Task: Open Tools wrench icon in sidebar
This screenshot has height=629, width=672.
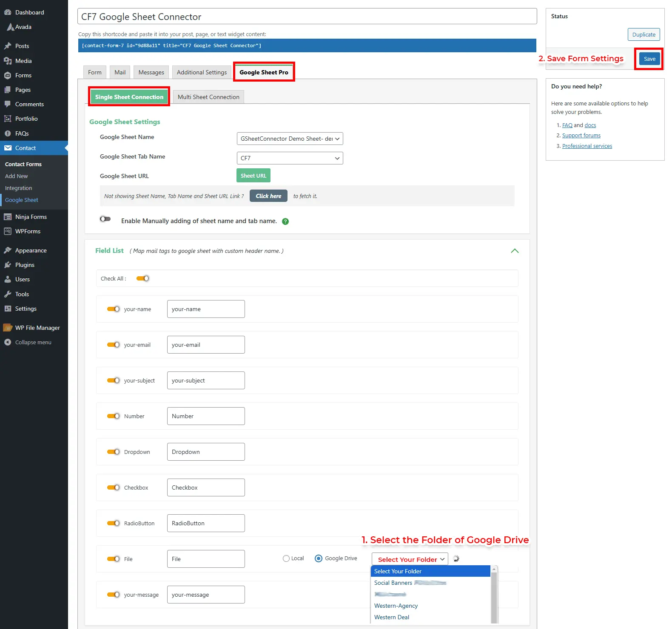Action: point(8,294)
